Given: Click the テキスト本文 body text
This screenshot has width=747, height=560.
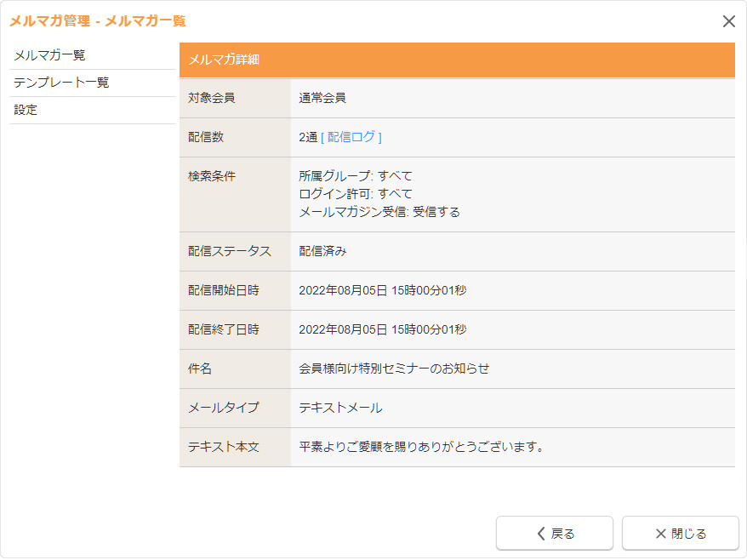Looking at the screenshot, I should point(421,447).
